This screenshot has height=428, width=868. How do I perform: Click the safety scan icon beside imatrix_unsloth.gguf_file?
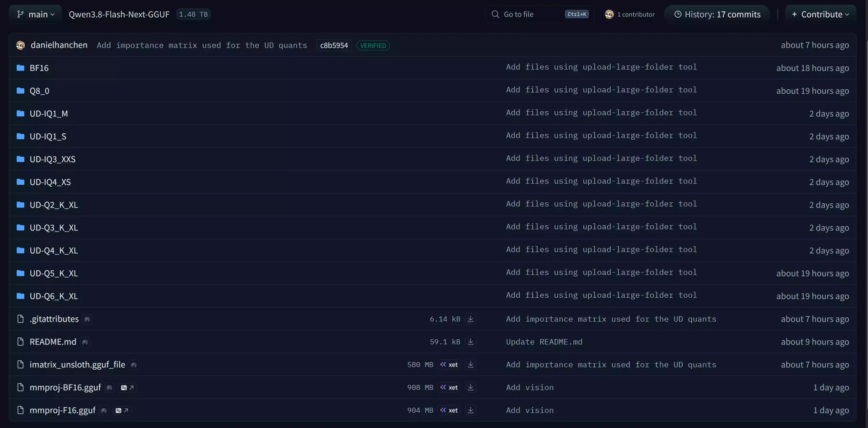(x=134, y=365)
